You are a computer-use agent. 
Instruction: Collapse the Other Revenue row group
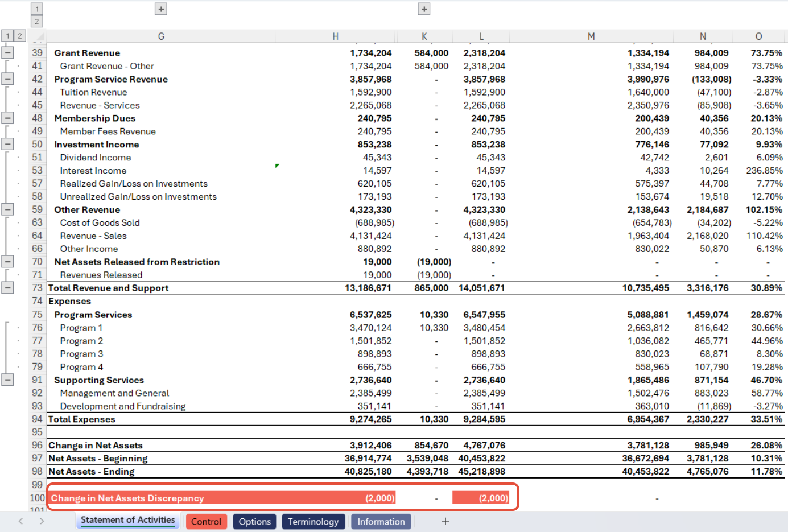tap(7, 209)
